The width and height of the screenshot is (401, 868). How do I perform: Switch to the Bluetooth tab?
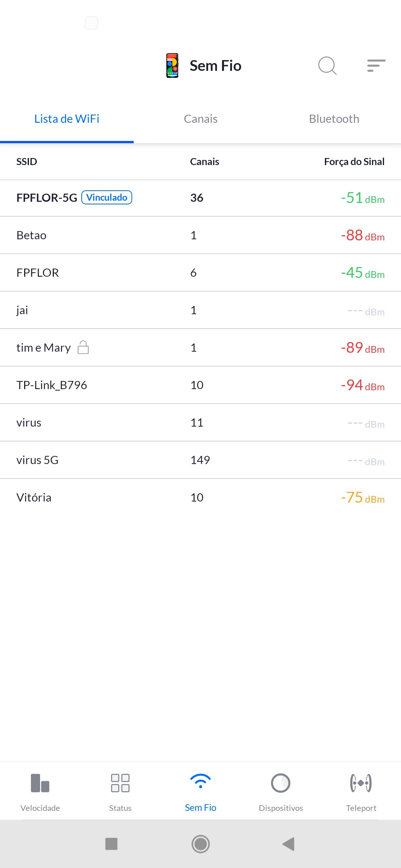[x=334, y=119]
